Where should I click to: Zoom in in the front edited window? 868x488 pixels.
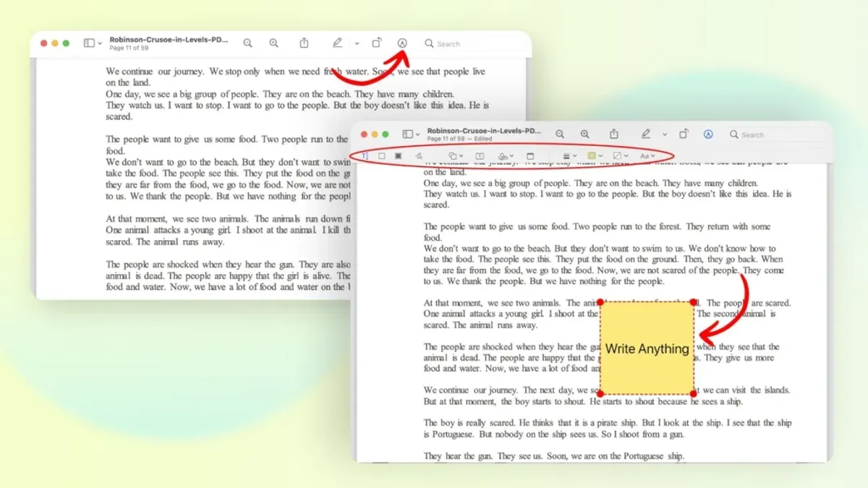(584, 134)
